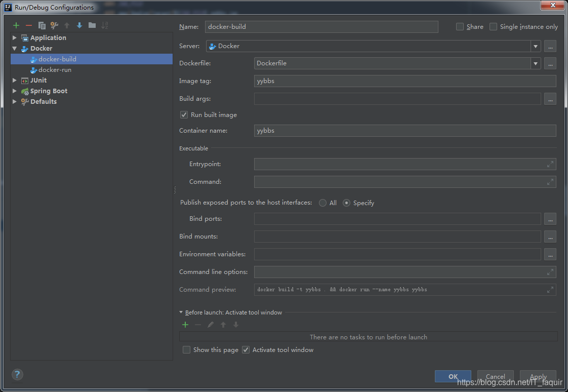Focus the Build args field

397,99
